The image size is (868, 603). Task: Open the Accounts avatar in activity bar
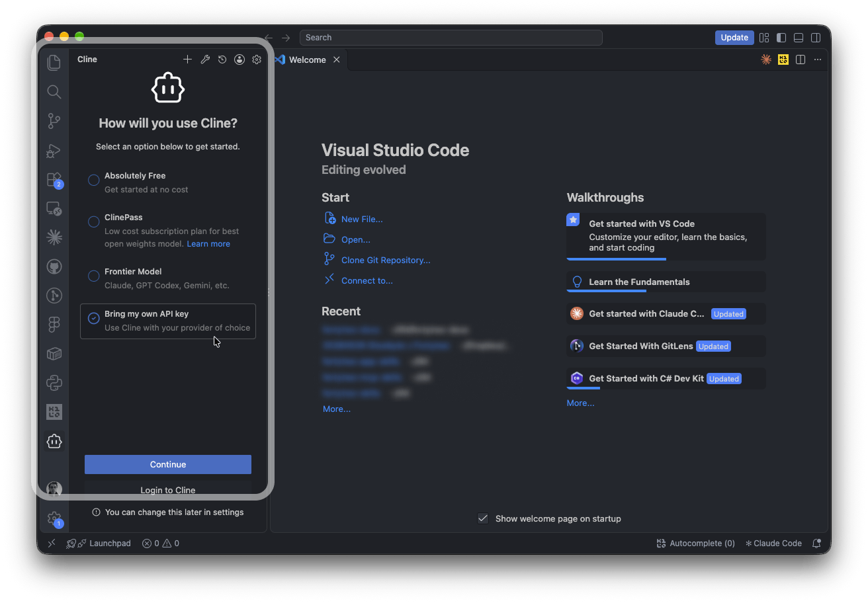54,489
